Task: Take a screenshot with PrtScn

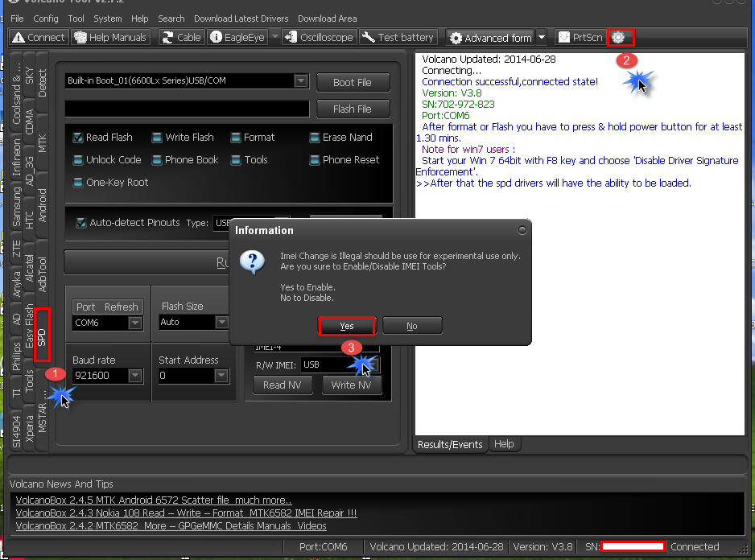Action: (x=580, y=38)
